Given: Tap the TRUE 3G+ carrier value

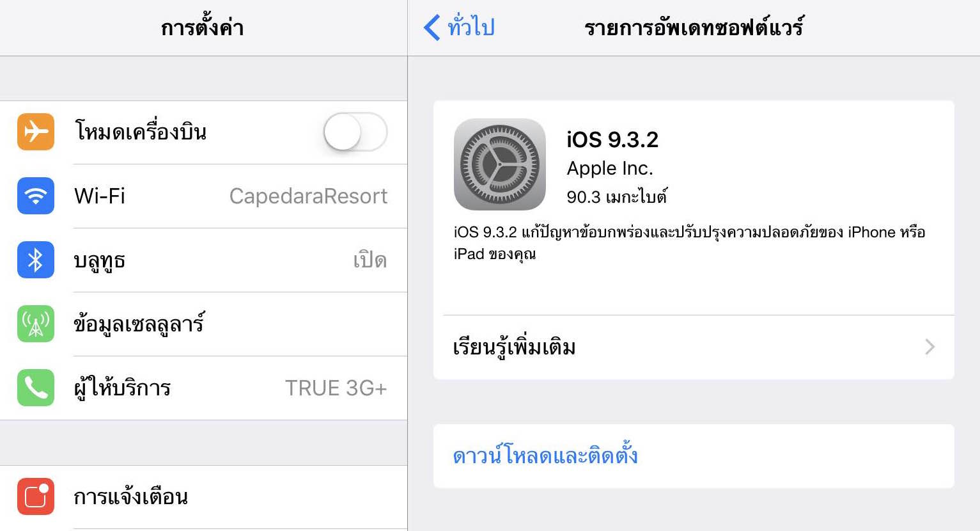Looking at the screenshot, I should 336,388.
